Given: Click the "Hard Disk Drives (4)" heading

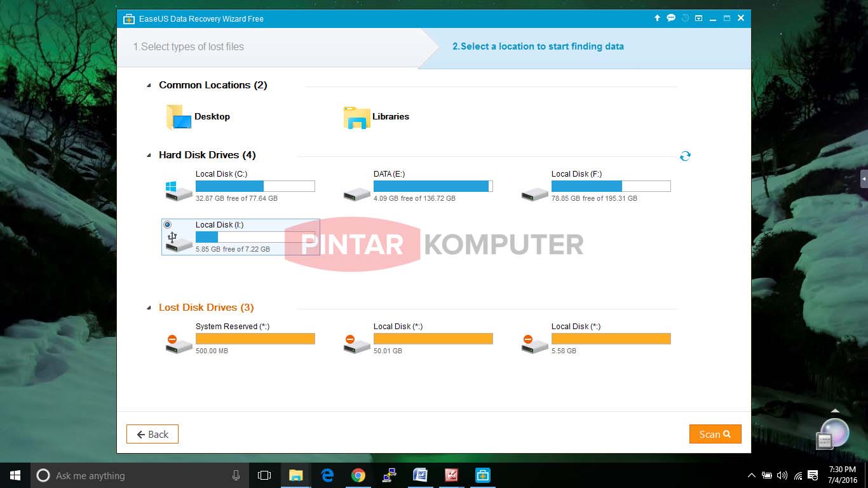Looking at the screenshot, I should [x=207, y=155].
